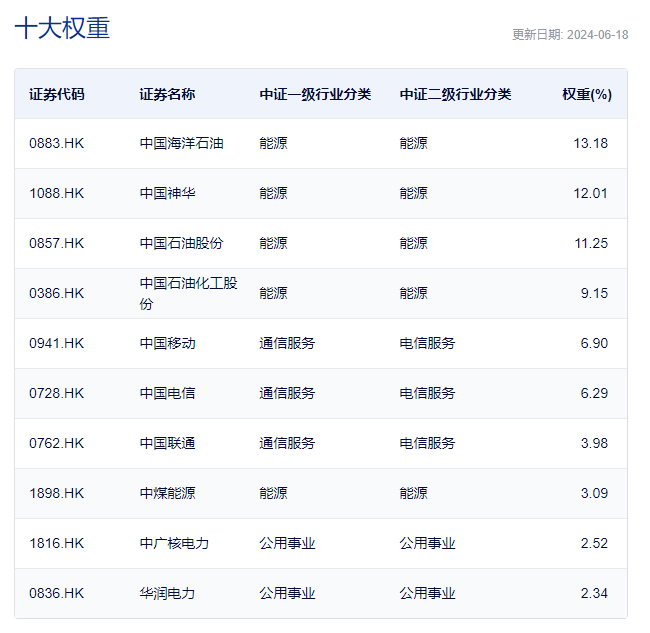650x633 pixels.
Task: Click the 1816.HK code cell
Action: [x=57, y=543]
